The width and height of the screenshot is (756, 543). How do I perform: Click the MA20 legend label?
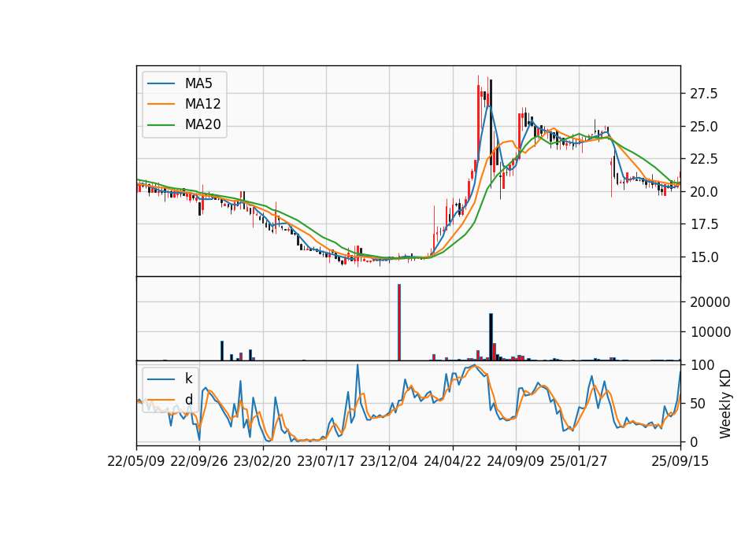point(202,125)
